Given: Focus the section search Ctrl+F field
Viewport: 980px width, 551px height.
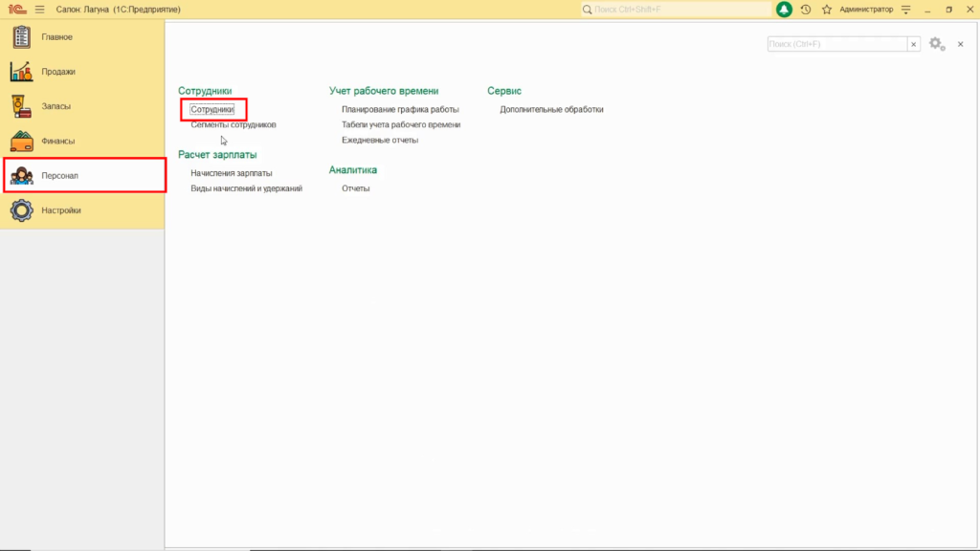Looking at the screenshot, I should [x=836, y=44].
